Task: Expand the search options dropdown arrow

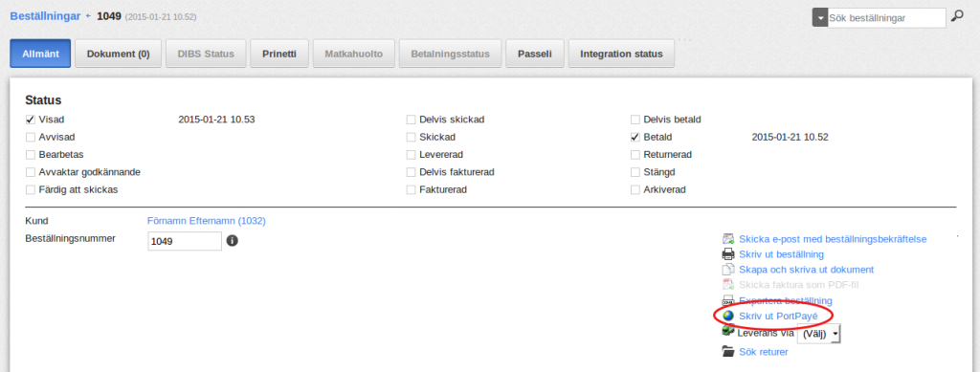Action: pyautogui.click(x=819, y=18)
